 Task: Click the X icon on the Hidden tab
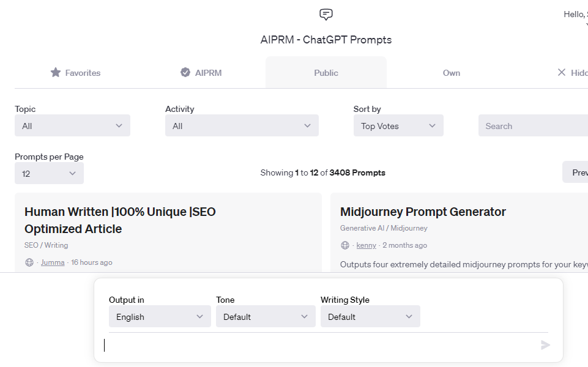(x=561, y=72)
